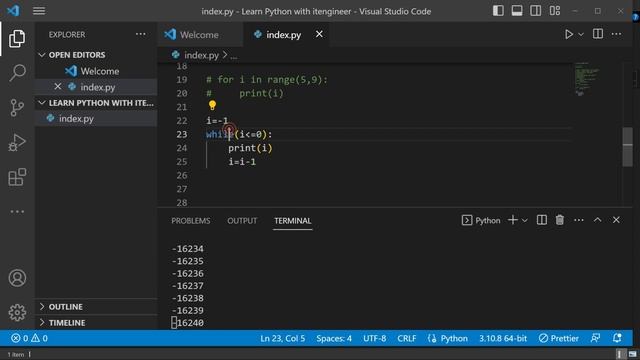Create a new terminal with plus icon
The image size is (640, 360).
(513, 220)
